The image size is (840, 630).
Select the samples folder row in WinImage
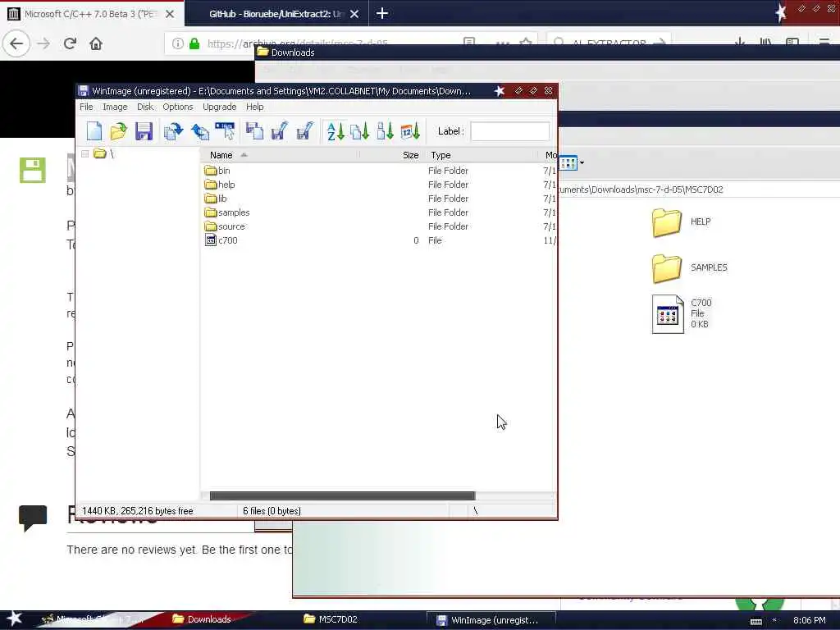[x=379, y=212]
